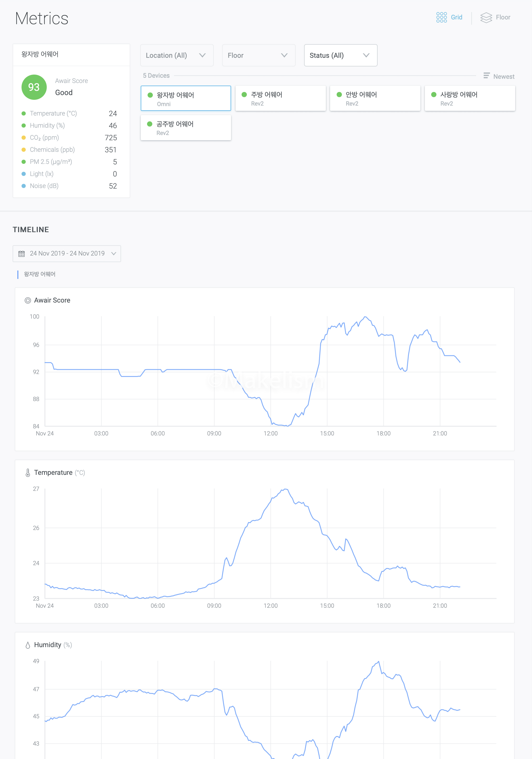Select the 주방 어웨어 device card
Screen dimensions: 532x759
[x=280, y=98]
